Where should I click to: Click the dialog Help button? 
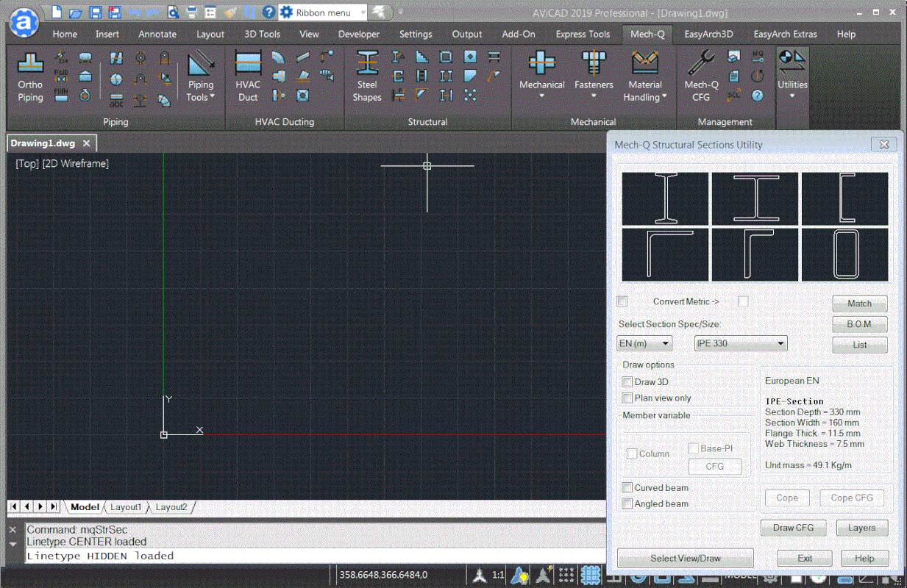864,559
